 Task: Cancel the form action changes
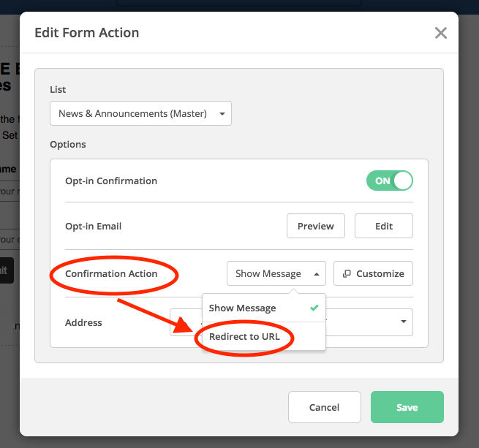click(324, 407)
